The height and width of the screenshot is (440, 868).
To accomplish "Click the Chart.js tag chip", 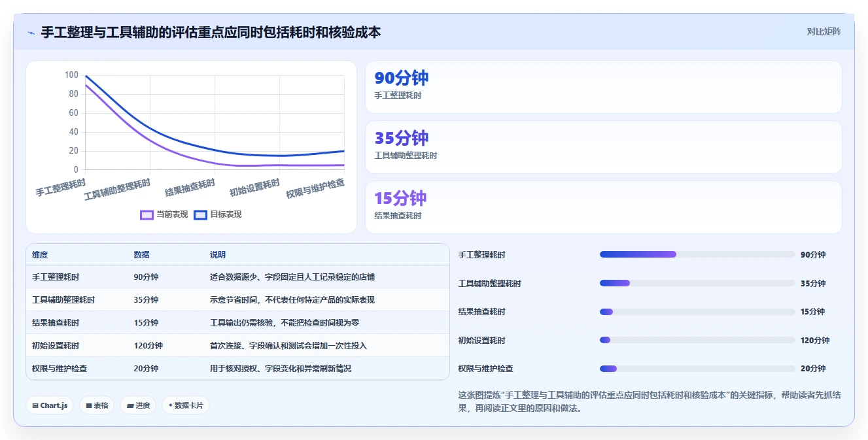I will point(50,405).
